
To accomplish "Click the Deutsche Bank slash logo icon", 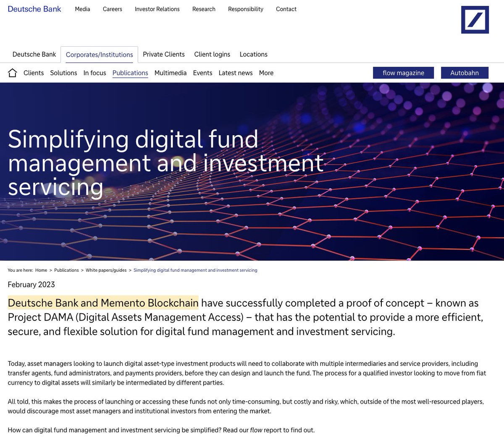I will pos(475,20).
